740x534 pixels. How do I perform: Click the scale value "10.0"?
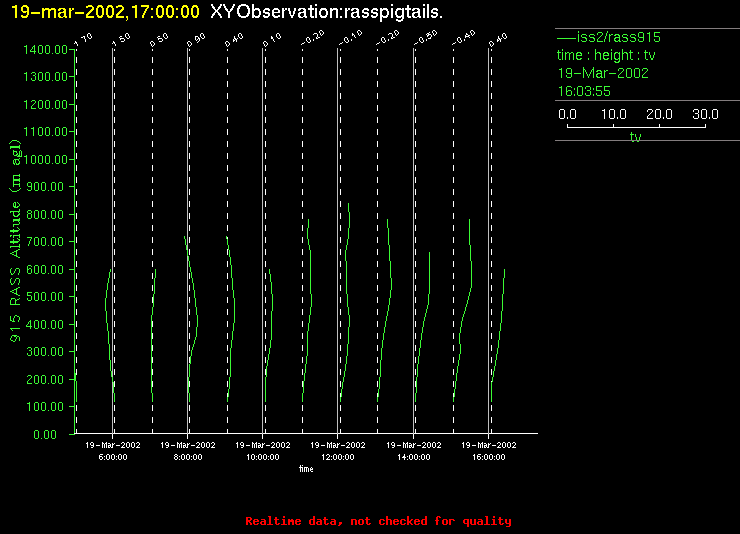(x=614, y=114)
